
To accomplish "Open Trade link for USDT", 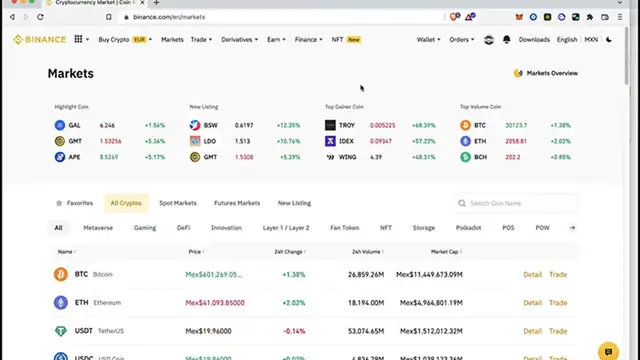I will point(558,331).
